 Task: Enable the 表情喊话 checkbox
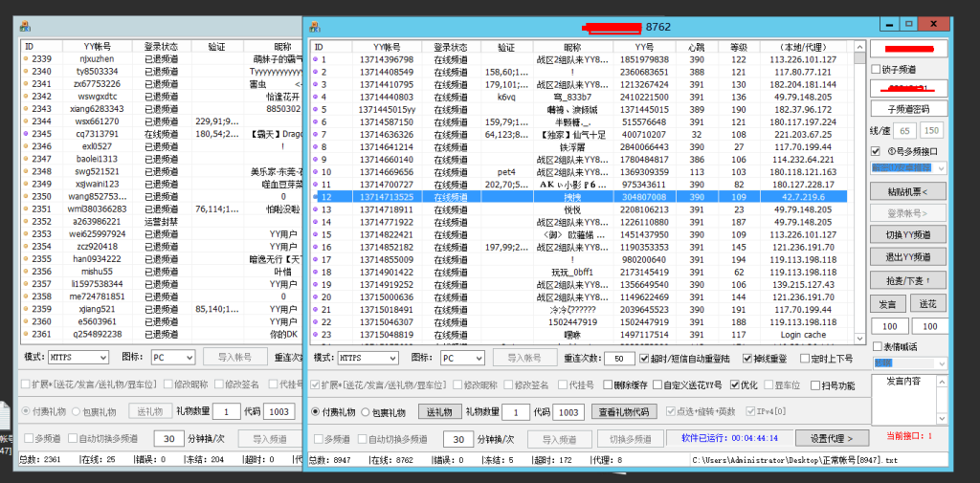[877, 346]
